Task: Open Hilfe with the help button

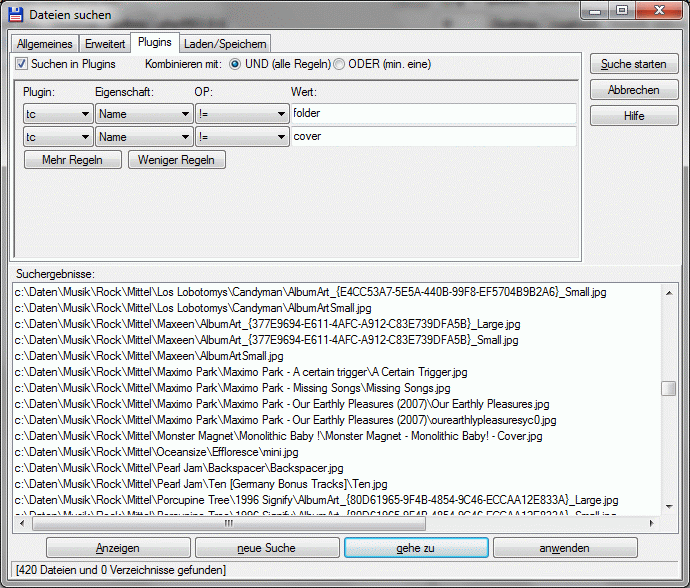Action: pos(633,116)
